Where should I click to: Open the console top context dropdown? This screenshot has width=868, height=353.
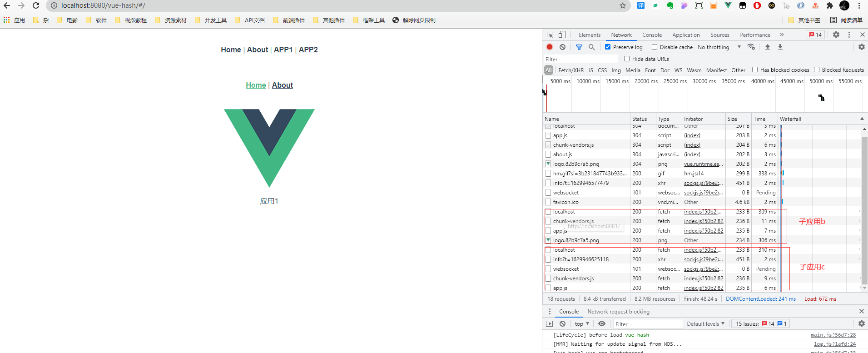coord(581,323)
